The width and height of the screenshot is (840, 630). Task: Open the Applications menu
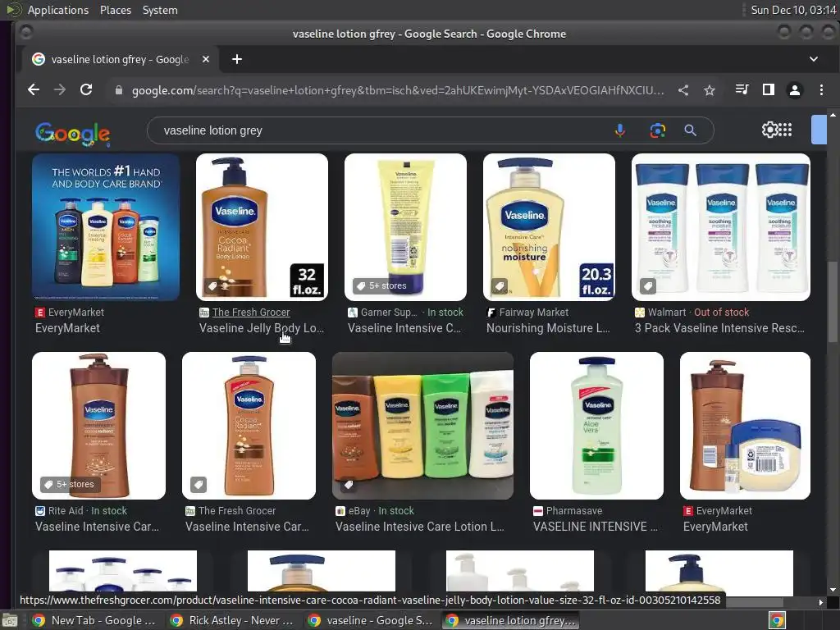pyautogui.click(x=58, y=10)
